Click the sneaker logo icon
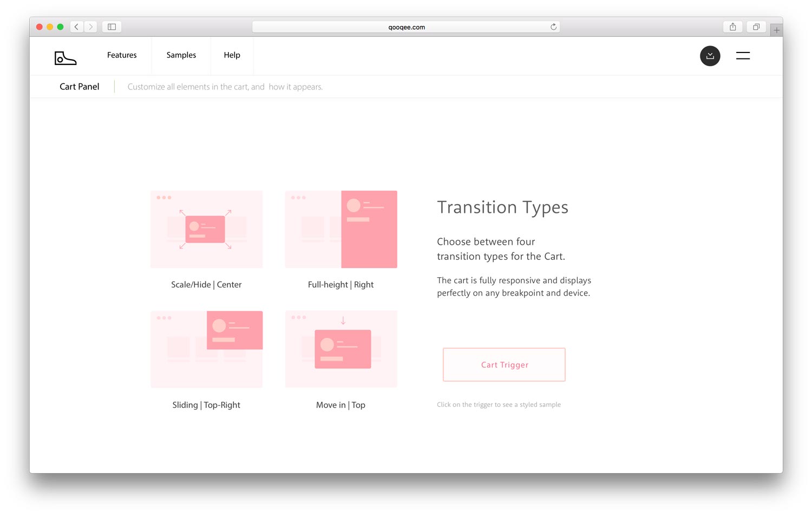 (x=66, y=58)
